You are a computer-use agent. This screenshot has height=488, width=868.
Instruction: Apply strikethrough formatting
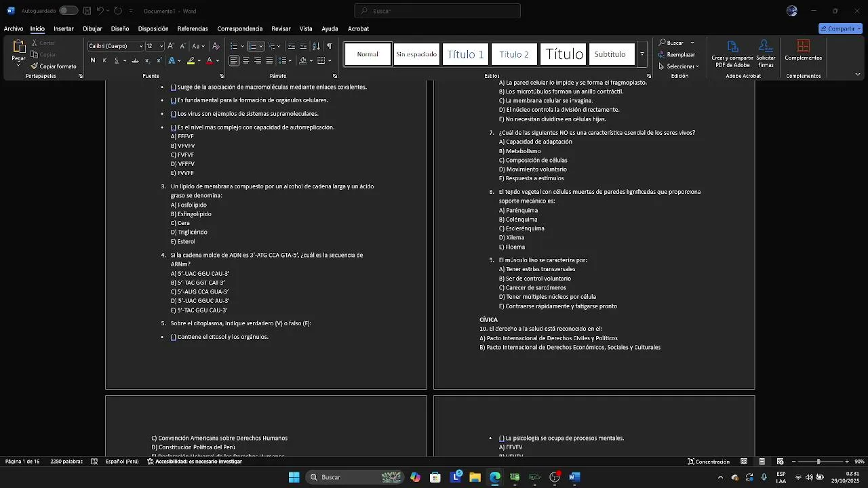click(135, 61)
